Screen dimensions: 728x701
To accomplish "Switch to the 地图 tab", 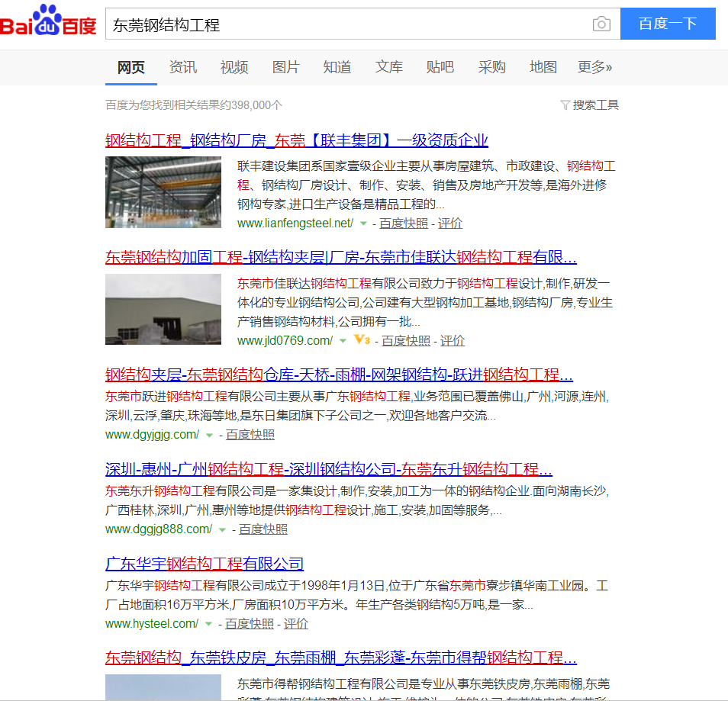I will click(543, 67).
